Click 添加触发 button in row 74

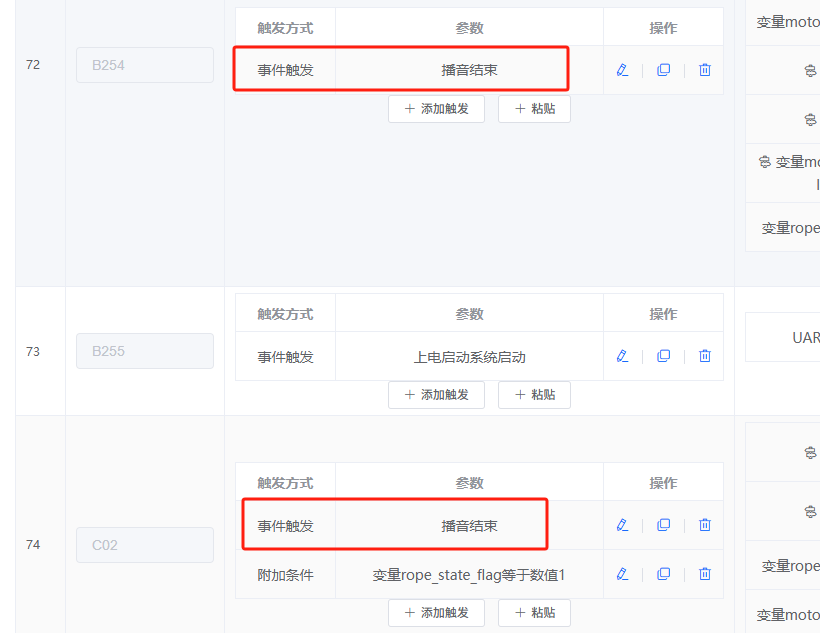pyautogui.click(x=436, y=612)
